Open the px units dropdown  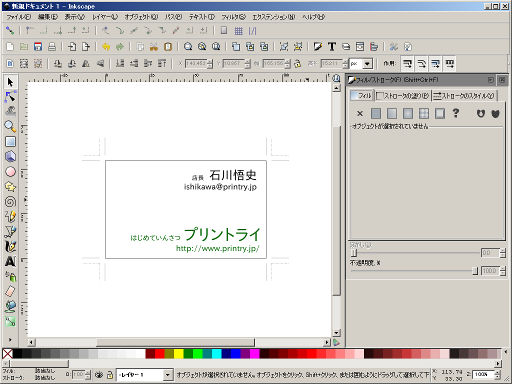tap(367, 63)
